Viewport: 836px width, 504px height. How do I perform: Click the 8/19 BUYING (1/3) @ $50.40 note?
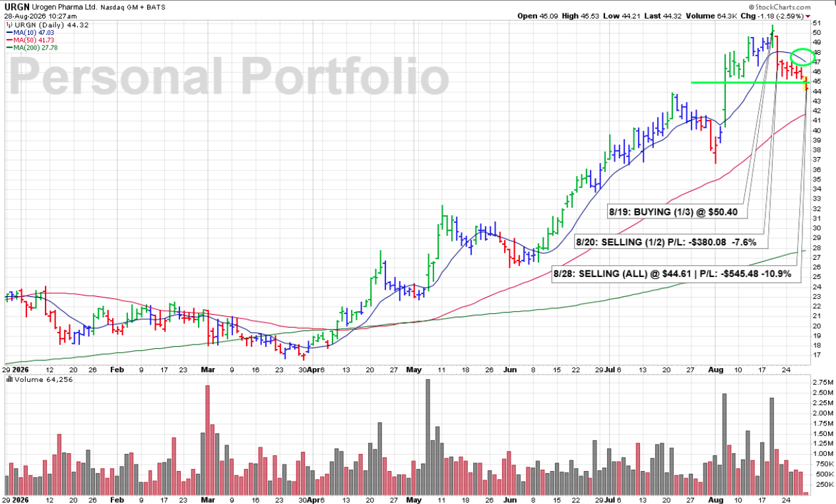tap(676, 212)
